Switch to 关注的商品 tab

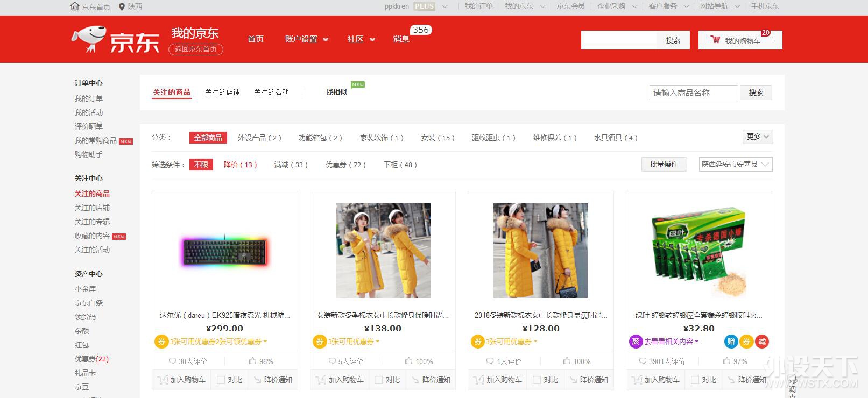(172, 92)
